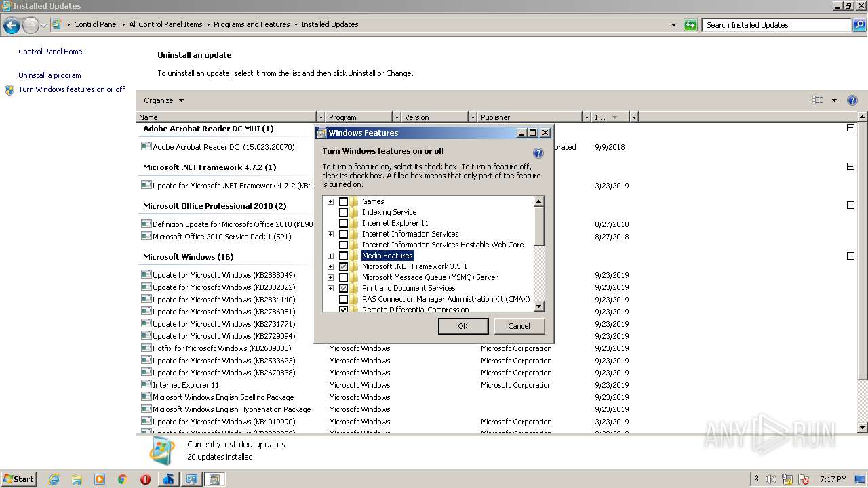Sort by the Program column header
This screenshot has height=488, width=868.
click(359, 117)
